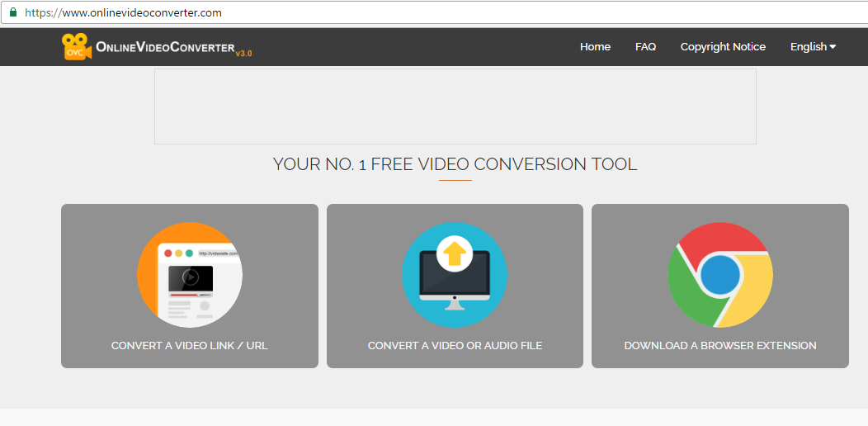868x426 pixels.
Task: Click the Your No. 1 Free Video Conversion Tool heading
Action: (455, 164)
